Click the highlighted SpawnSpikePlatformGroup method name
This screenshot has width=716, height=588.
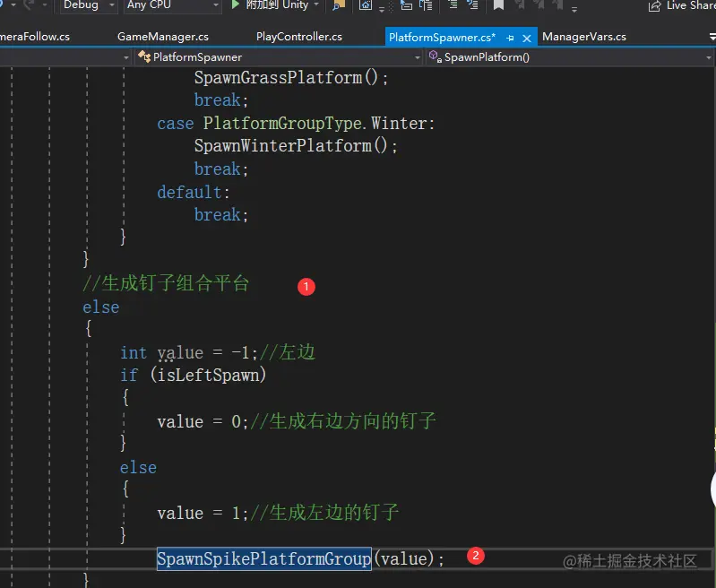point(264,558)
